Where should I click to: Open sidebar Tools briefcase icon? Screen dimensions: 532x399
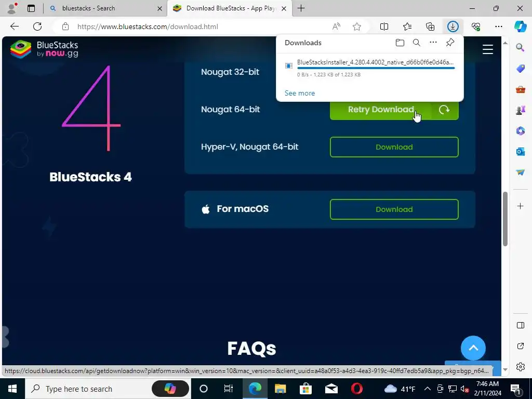coord(520,89)
